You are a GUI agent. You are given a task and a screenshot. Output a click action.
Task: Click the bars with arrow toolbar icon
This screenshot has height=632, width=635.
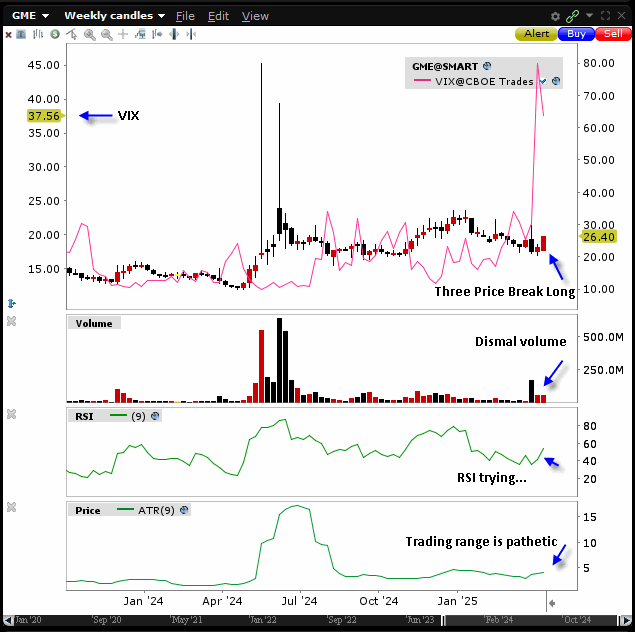[x=157, y=34]
